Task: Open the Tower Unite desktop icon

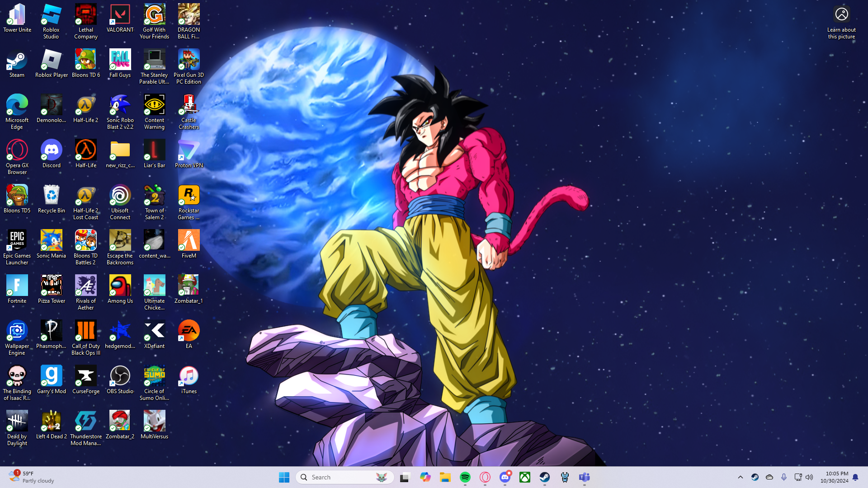Action: (17, 19)
